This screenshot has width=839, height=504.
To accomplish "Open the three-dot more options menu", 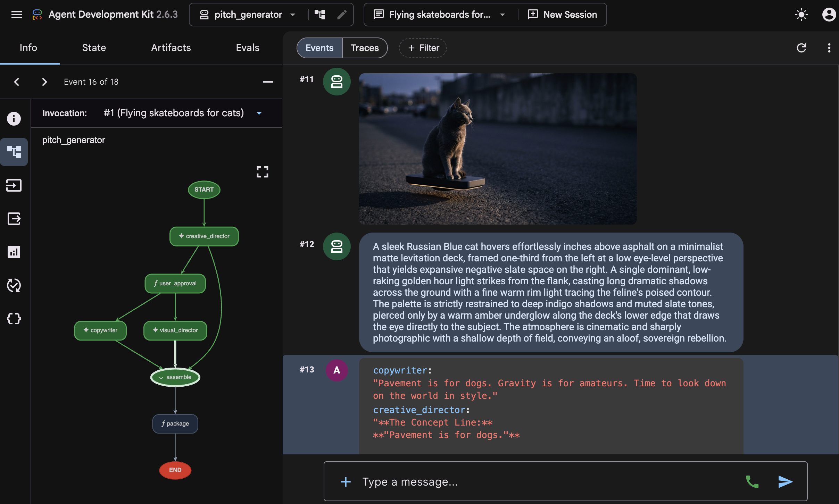I will coord(829,48).
